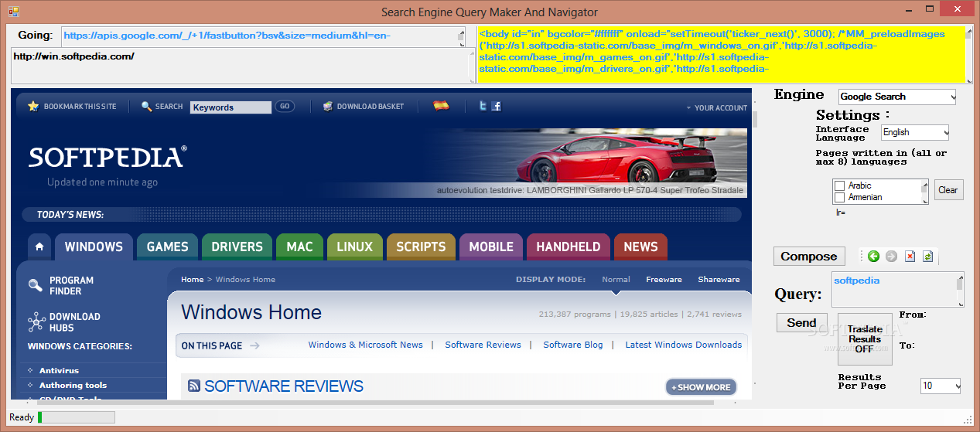This screenshot has height=432, width=980.
Task: Click the Download Hubs network icon
Action: coord(36,321)
